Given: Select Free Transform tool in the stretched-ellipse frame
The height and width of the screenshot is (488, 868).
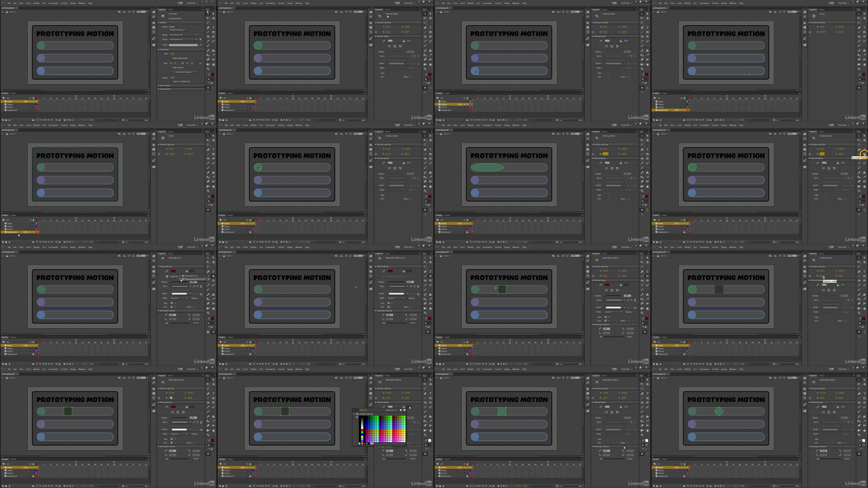Looking at the screenshot, I should [642, 140].
